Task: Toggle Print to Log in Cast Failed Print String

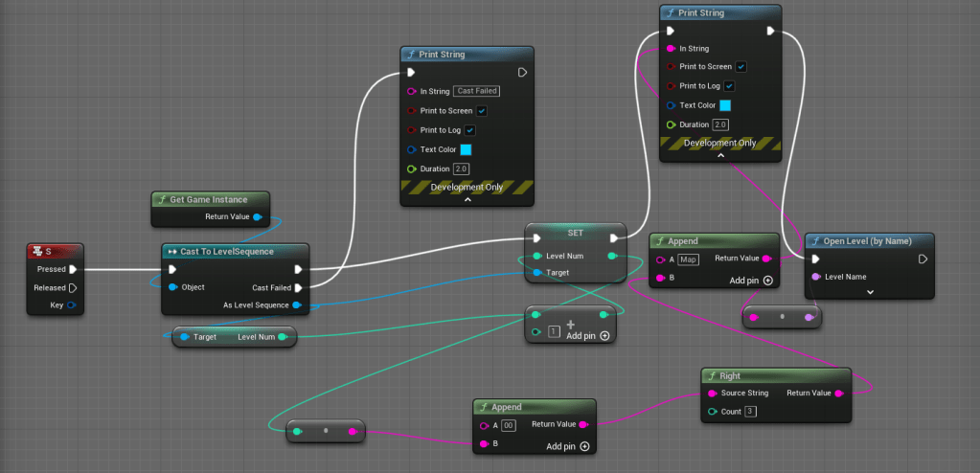Action: tap(470, 130)
